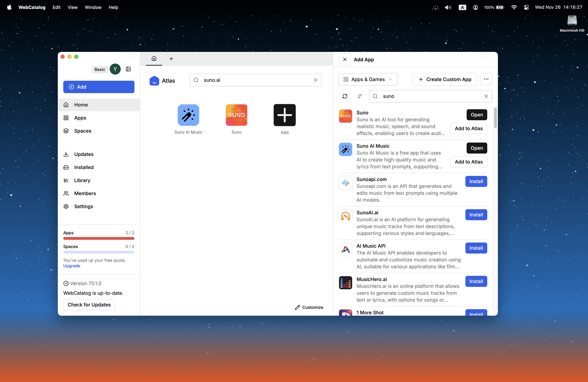Open the home tab icon
588x382 pixels.
click(154, 58)
